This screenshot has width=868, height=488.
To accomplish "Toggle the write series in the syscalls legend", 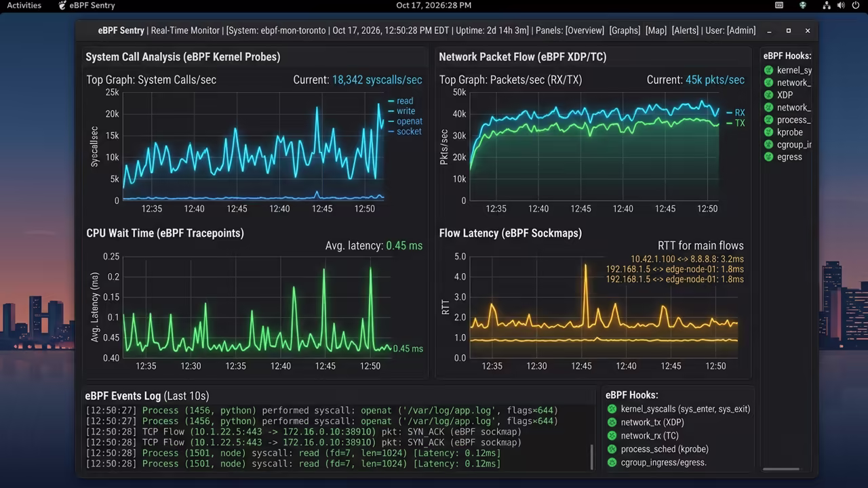I will click(x=401, y=111).
